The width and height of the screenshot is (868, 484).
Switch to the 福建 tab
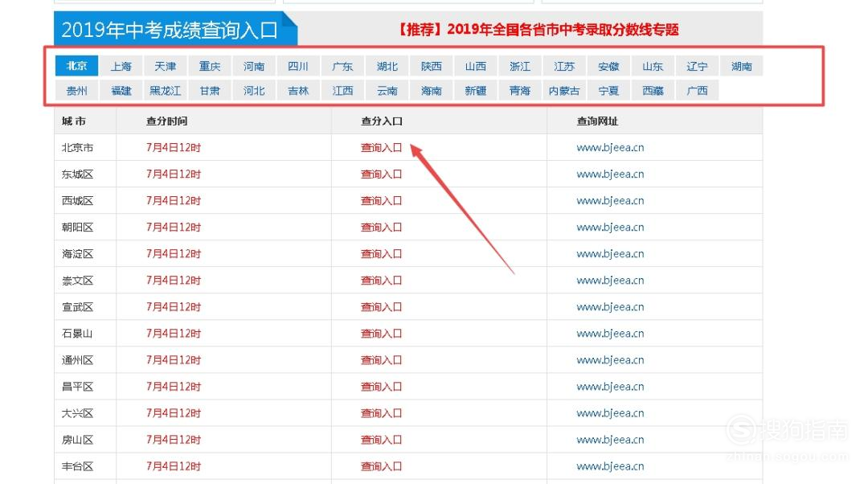(x=121, y=90)
